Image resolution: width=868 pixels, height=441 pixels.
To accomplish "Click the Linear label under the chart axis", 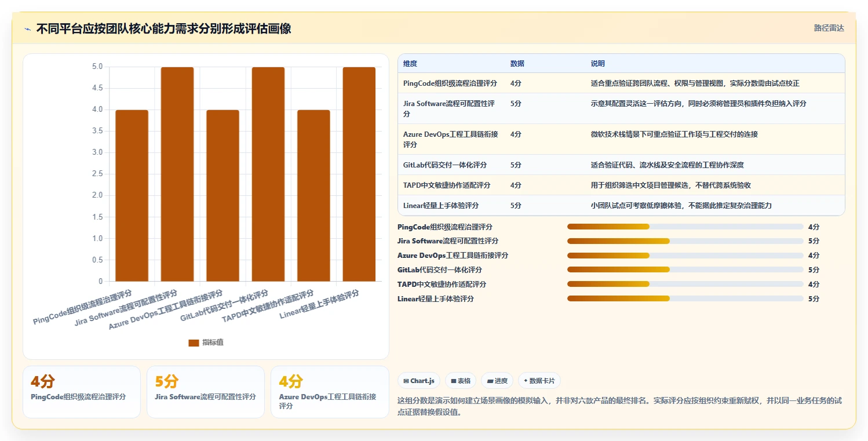I will coord(319,305).
